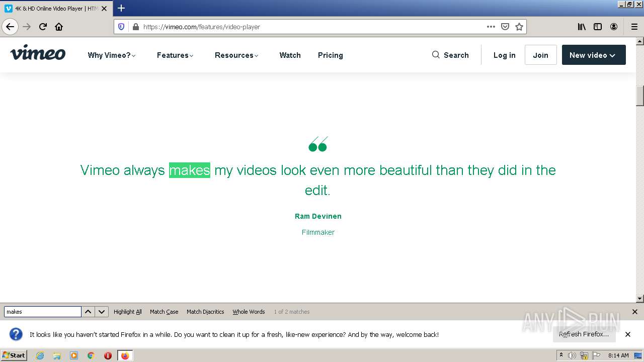Screen dimensions: 644x362
Task: Click Firefox taskbar button
Action: (x=125, y=355)
